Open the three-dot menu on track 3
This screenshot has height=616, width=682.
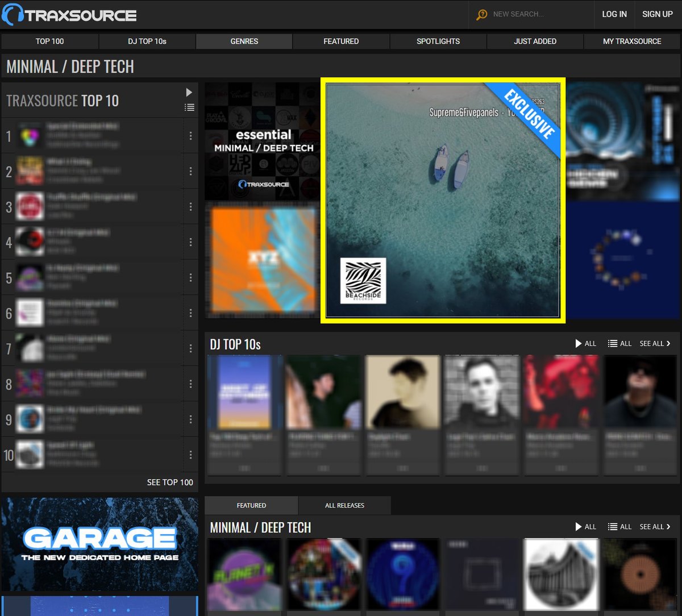tap(190, 206)
